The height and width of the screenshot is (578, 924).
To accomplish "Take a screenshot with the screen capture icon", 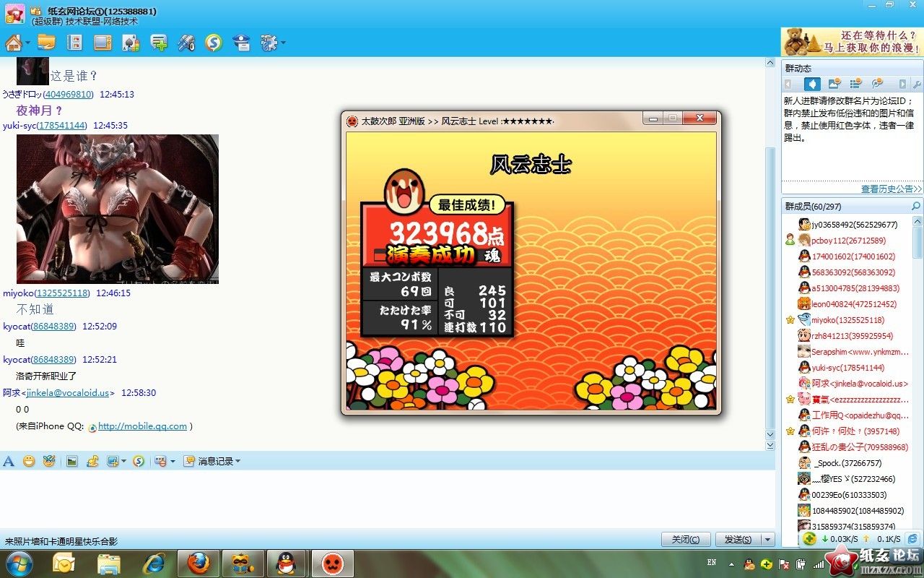I will (x=113, y=461).
